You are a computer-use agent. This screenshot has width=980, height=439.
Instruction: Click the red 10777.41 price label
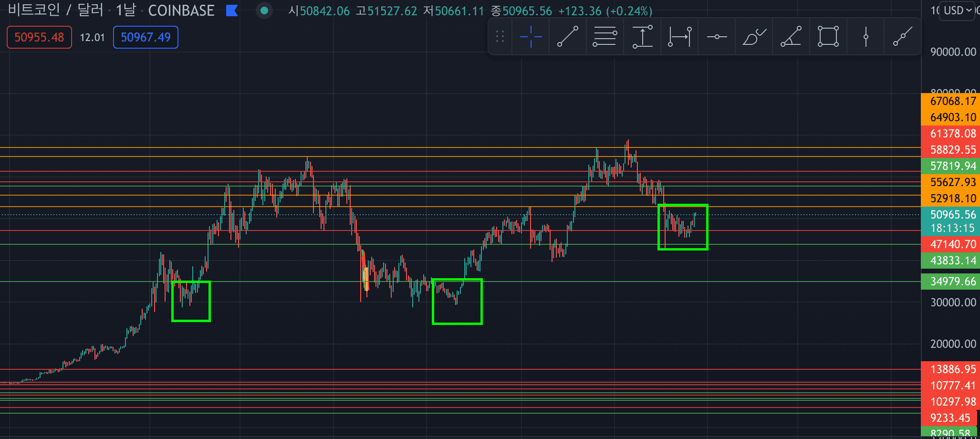tap(950, 386)
